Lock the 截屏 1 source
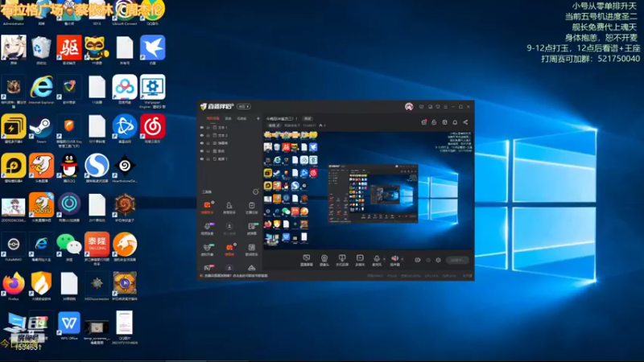This screenshot has width=644, height=362. click(208, 158)
